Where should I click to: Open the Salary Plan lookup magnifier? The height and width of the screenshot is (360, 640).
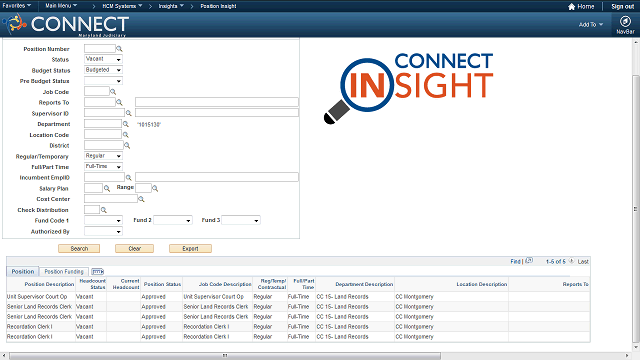107,188
